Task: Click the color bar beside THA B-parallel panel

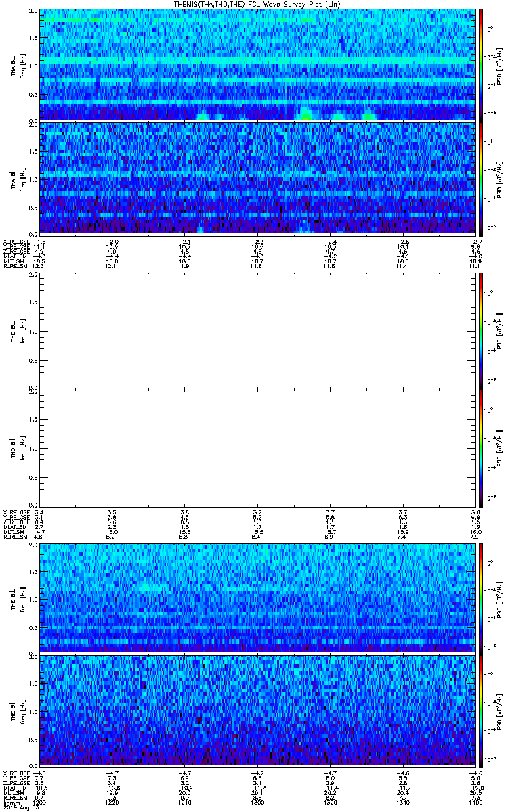Action: tap(482, 178)
